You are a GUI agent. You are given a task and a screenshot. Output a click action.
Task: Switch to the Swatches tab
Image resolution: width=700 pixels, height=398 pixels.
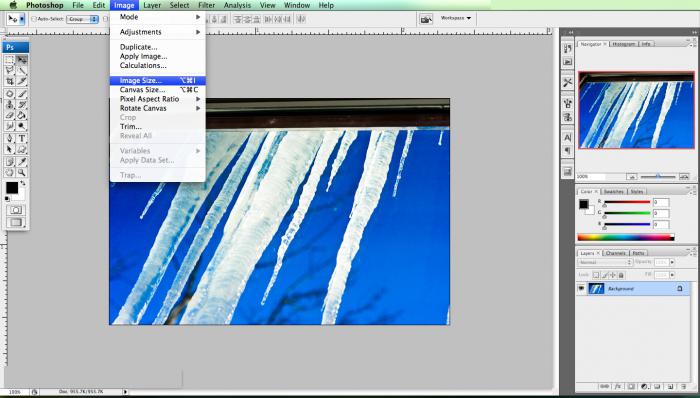pyautogui.click(x=613, y=191)
